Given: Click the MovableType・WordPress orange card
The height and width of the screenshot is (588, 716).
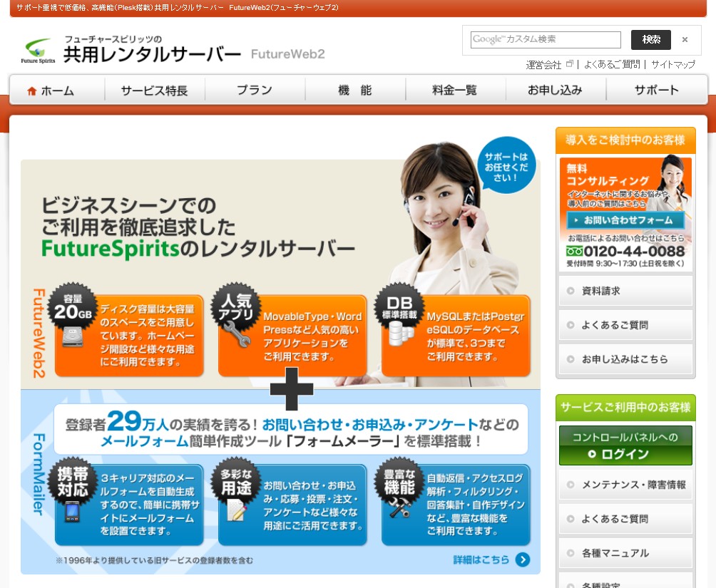Looking at the screenshot, I should click(x=292, y=336).
